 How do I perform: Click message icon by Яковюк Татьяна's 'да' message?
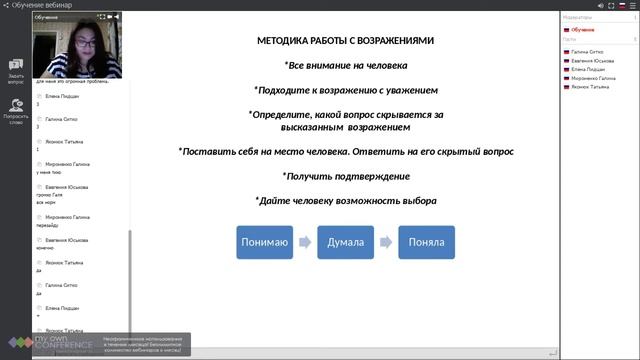tap(40, 262)
